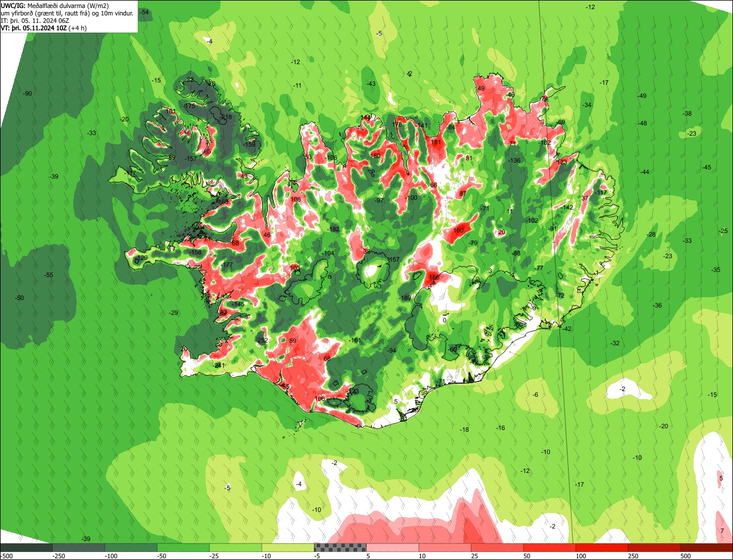Click the initial time line 'IT: þri. 05. 11. 2024 06Z'

[34, 20]
